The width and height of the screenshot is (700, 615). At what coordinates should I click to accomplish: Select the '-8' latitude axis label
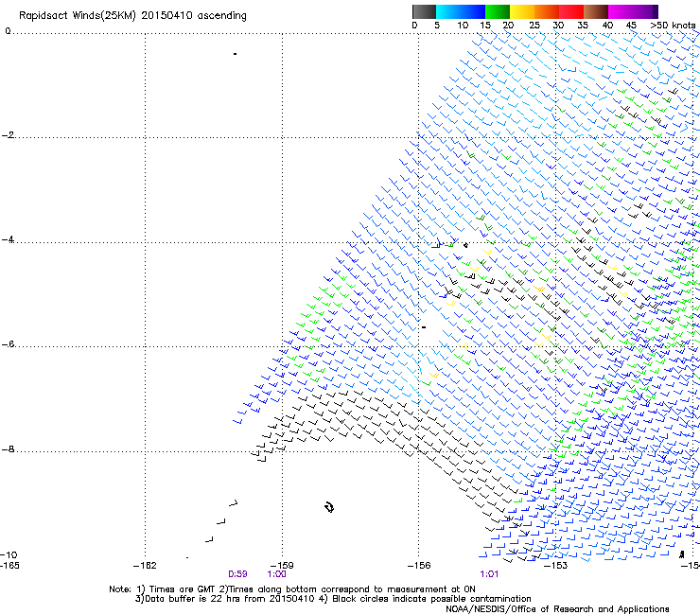pyautogui.click(x=8, y=449)
